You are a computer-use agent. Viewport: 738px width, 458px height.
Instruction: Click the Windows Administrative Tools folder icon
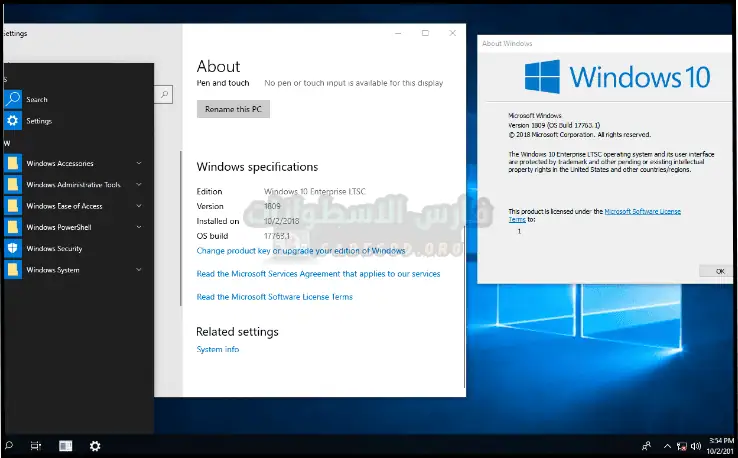pyautogui.click(x=13, y=184)
